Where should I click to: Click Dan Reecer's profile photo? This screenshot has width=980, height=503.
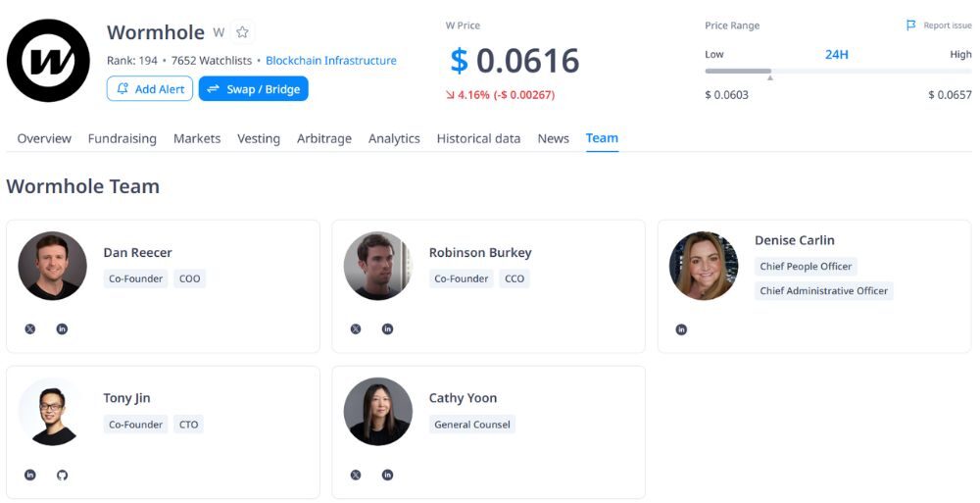53,266
